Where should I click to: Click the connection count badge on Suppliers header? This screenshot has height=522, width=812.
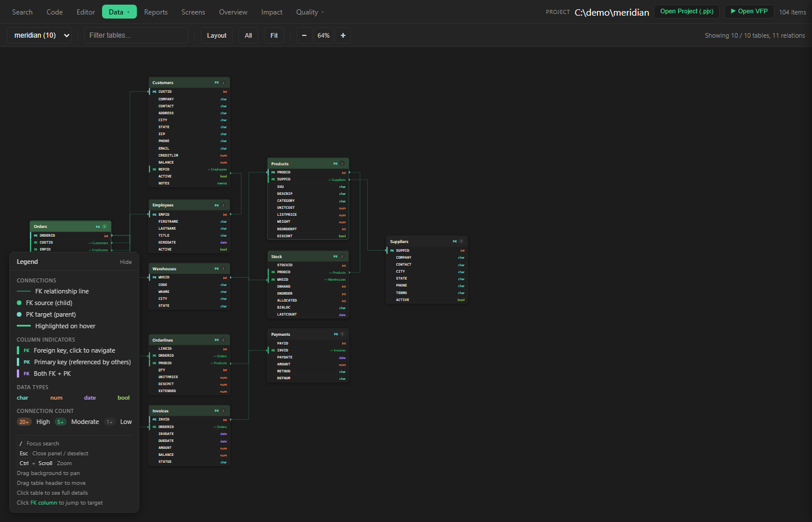pos(461,241)
